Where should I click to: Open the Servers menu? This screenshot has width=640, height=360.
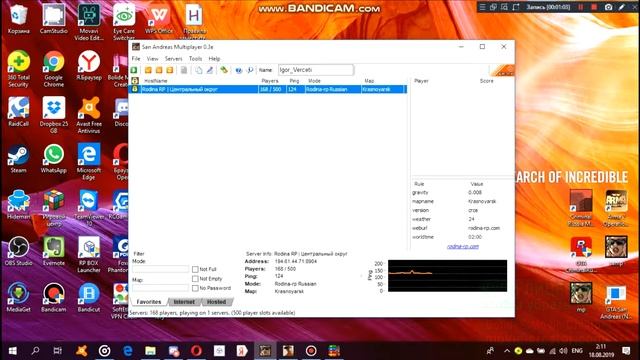pos(173,59)
